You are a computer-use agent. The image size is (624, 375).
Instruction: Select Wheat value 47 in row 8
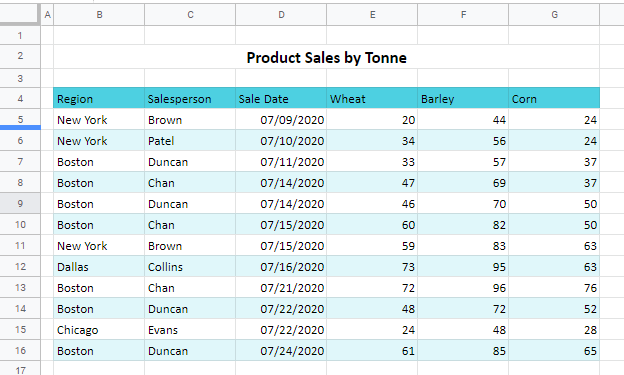tap(372, 182)
